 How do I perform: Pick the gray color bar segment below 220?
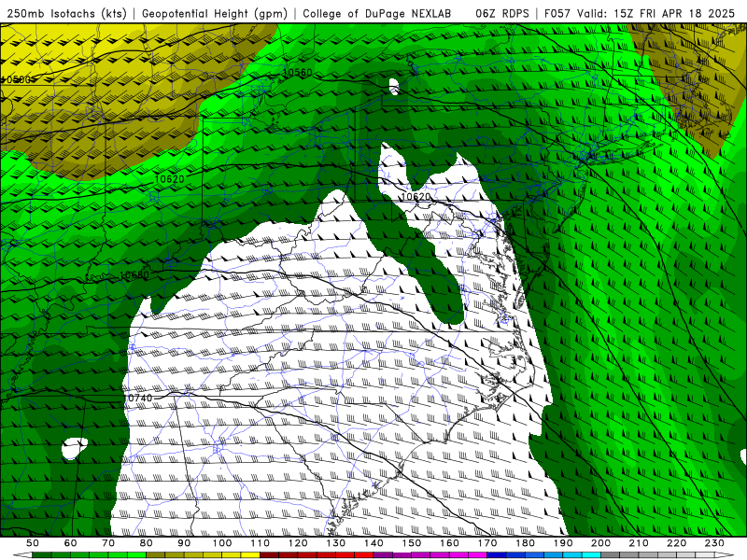tap(686, 555)
